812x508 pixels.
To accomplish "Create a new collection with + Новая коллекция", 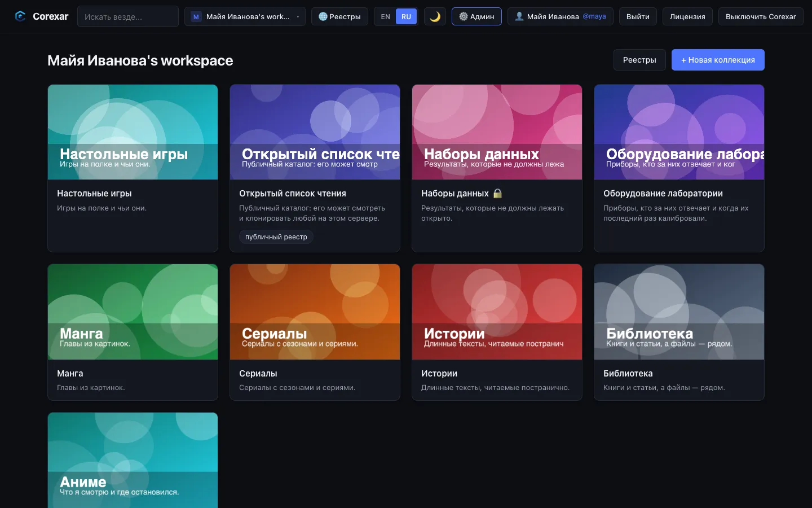I will (x=718, y=60).
